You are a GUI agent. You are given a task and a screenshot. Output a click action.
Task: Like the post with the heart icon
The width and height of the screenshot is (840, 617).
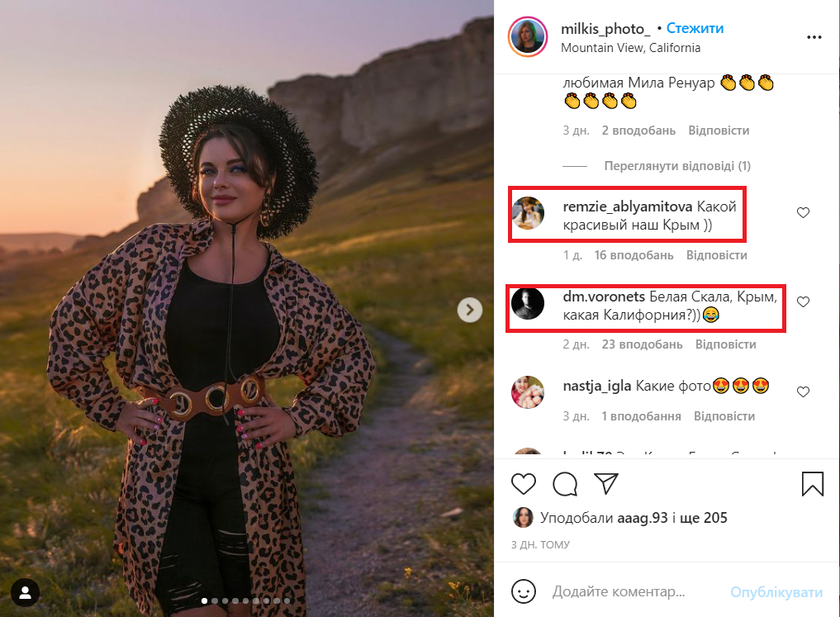click(x=524, y=484)
